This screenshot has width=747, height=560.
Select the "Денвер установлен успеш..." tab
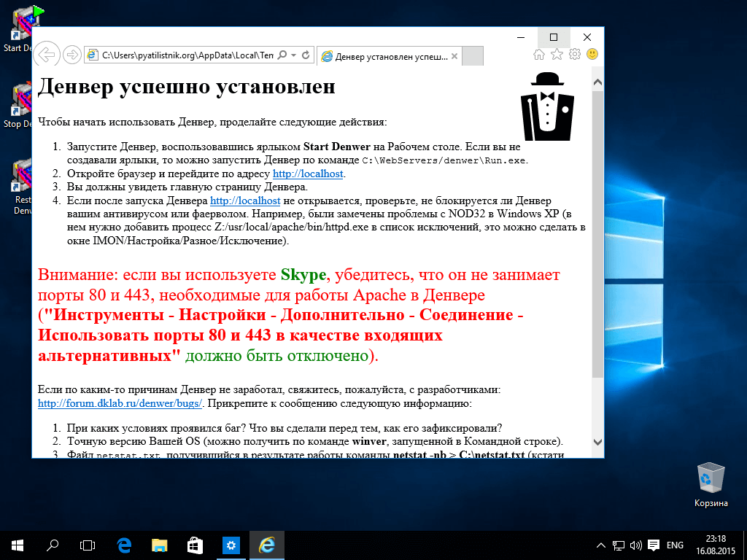(385, 56)
